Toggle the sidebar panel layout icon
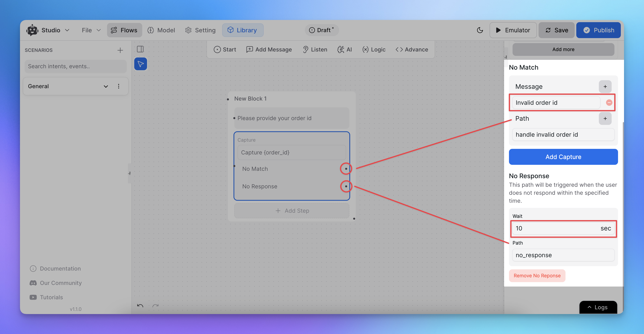 pos(140,49)
